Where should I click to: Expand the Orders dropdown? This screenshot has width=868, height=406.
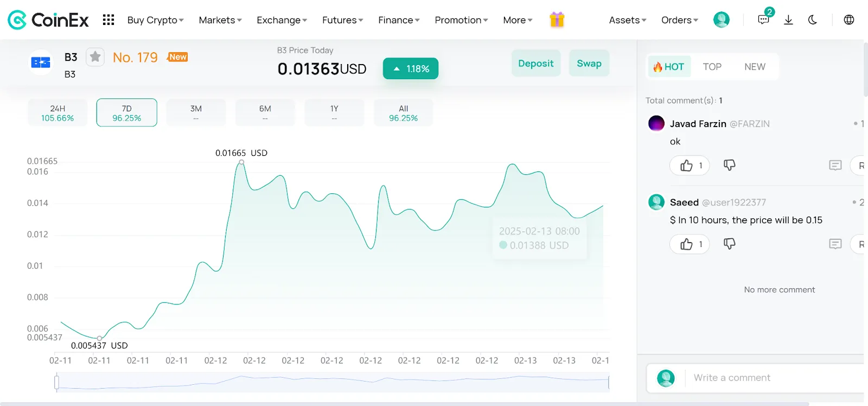point(679,20)
